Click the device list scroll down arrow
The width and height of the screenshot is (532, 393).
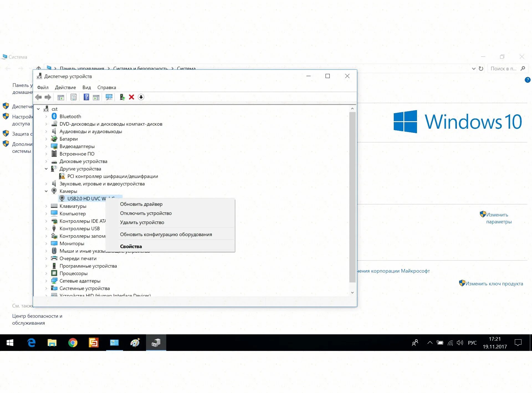tap(352, 293)
